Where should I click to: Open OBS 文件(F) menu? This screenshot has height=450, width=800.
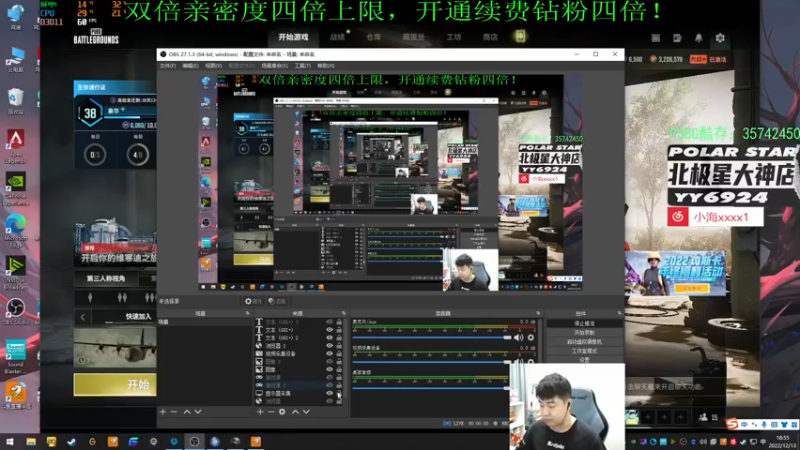167,66
